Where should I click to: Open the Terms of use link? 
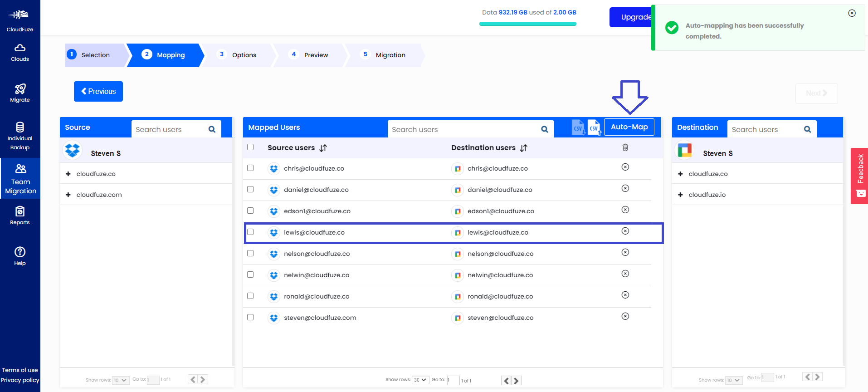[x=20, y=370]
